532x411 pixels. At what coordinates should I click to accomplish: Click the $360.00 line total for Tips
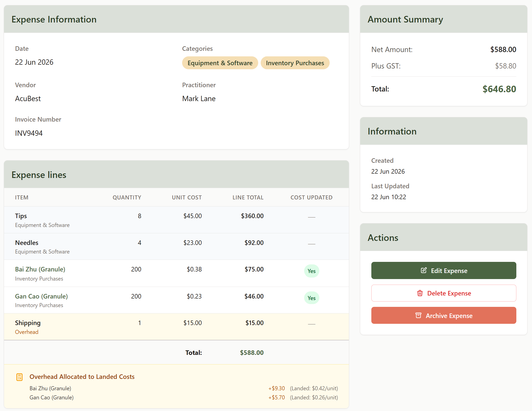pos(252,216)
